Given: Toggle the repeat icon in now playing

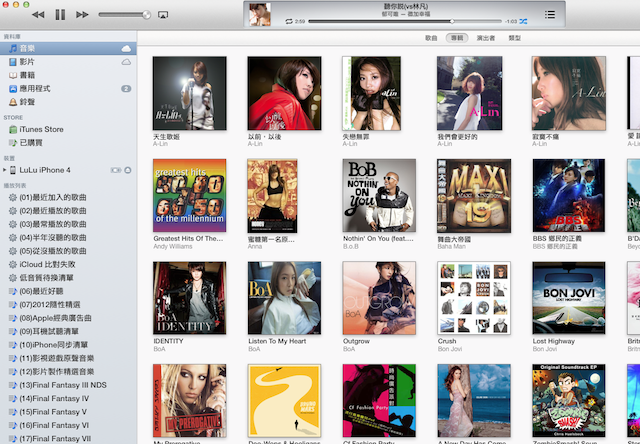Looking at the screenshot, I should coord(289,21).
